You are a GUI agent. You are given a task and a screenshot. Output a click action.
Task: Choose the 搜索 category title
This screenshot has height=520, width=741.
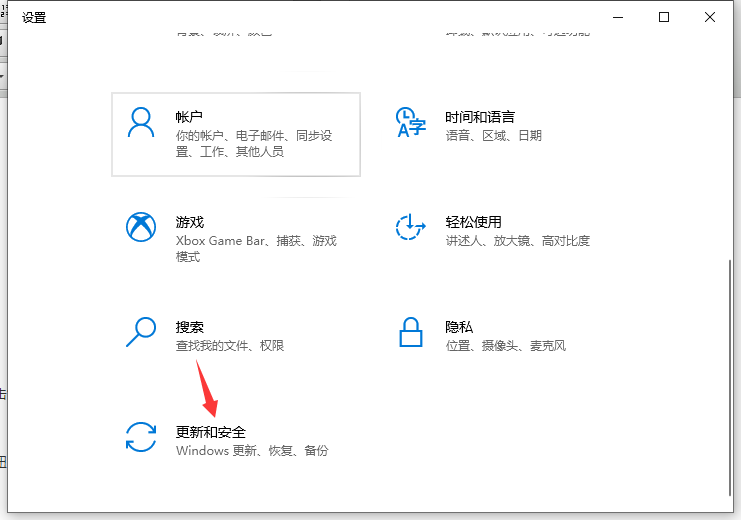tap(189, 327)
